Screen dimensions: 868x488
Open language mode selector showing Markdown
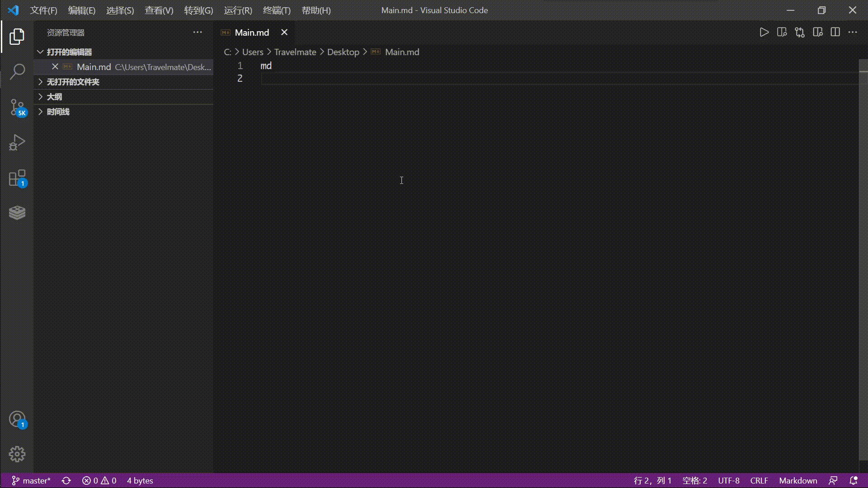(x=798, y=480)
